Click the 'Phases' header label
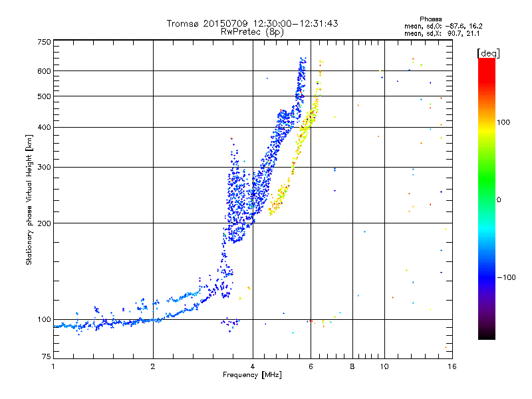Image resolution: width=532 pixels, height=399 pixels. [430, 19]
